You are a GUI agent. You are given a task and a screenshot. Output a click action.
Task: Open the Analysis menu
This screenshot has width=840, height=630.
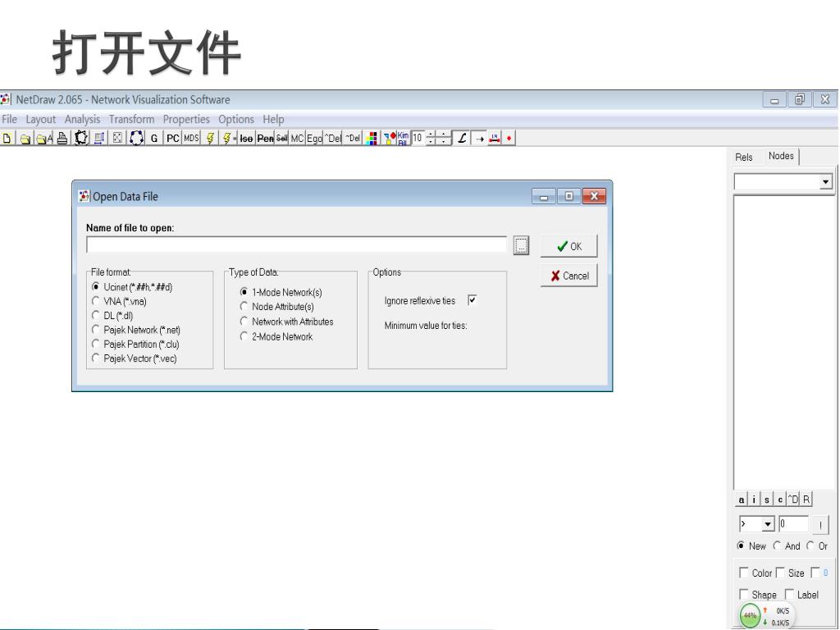[x=82, y=119]
